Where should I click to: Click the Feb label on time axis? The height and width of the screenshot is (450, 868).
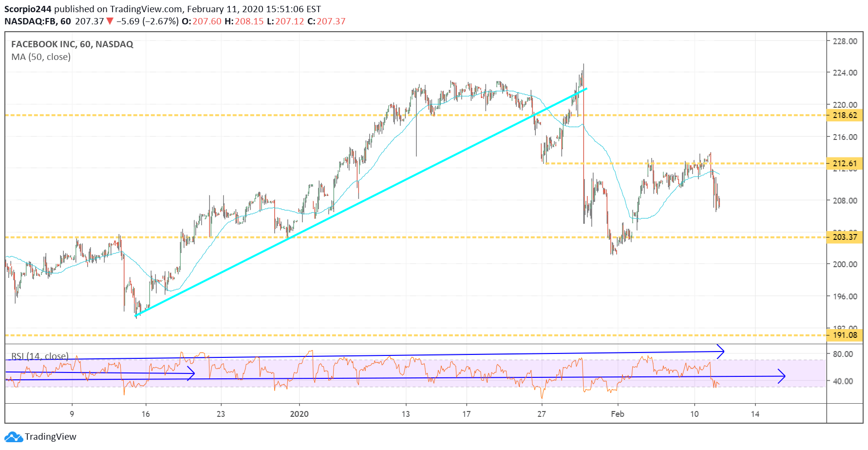[x=617, y=414]
